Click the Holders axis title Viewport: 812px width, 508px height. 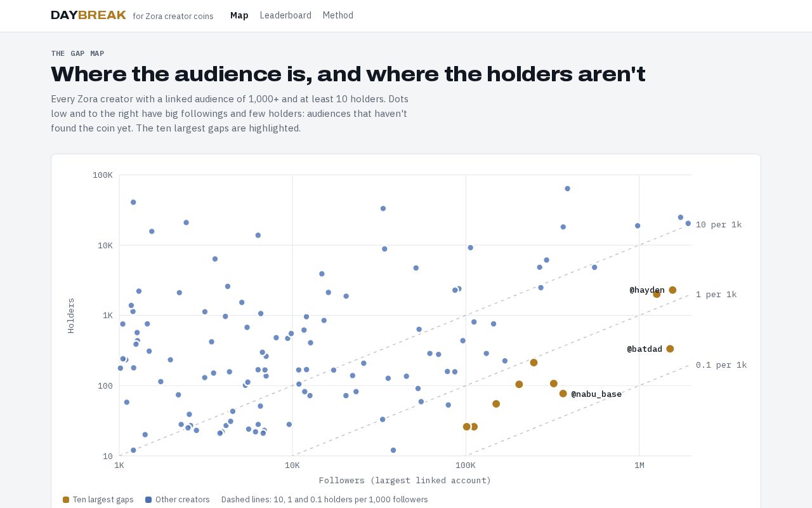(x=71, y=316)
